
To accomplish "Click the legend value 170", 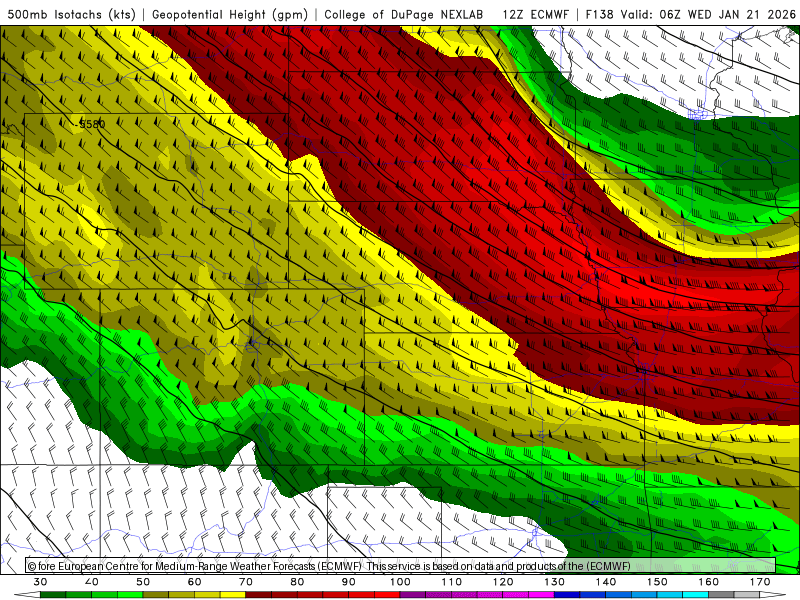I will [760, 582].
